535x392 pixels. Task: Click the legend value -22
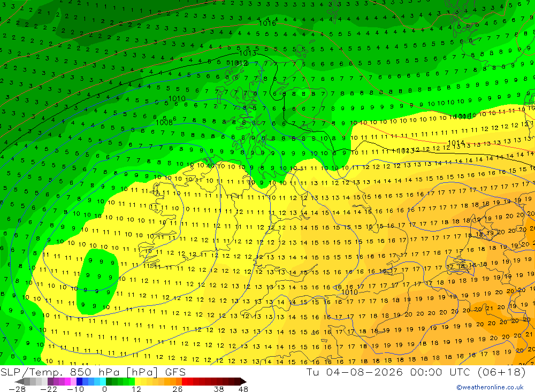(49, 389)
